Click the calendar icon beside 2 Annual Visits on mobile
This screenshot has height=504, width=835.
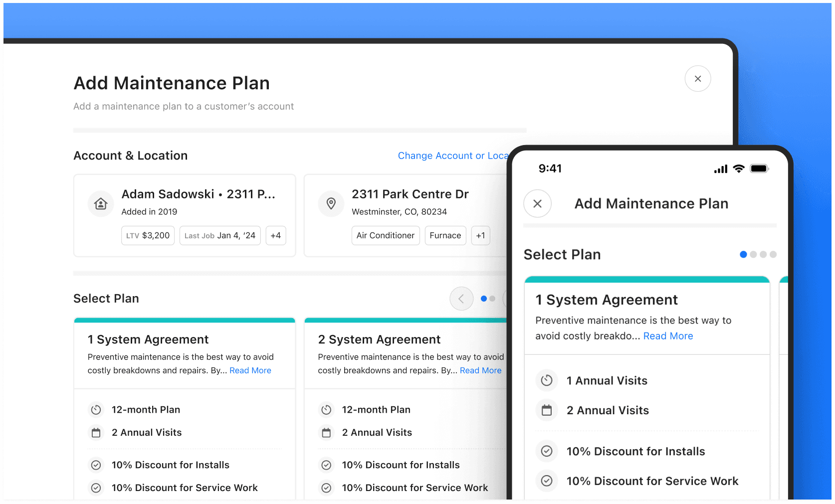(x=547, y=410)
